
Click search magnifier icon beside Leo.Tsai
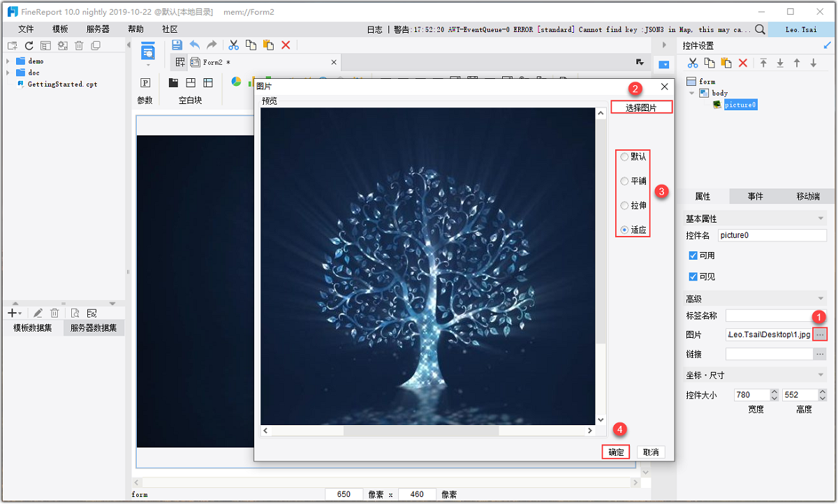pyautogui.click(x=760, y=29)
